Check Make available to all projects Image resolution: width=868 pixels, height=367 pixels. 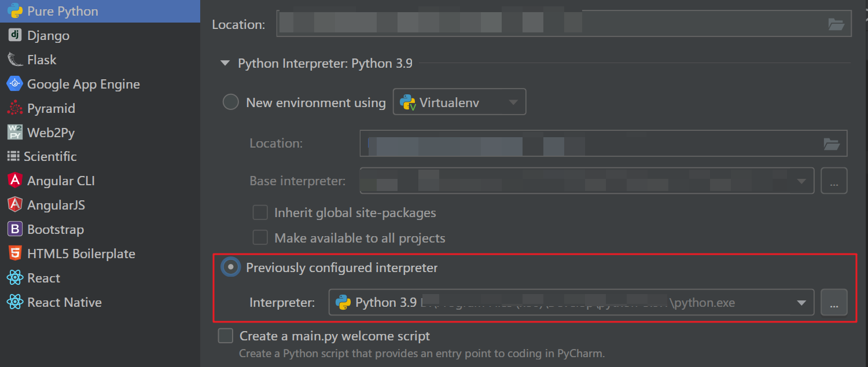coord(260,238)
